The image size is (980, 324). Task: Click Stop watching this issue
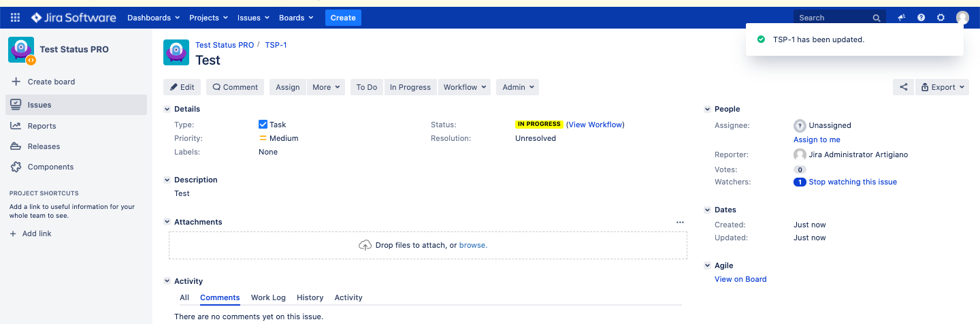click(x=852, y=182)
